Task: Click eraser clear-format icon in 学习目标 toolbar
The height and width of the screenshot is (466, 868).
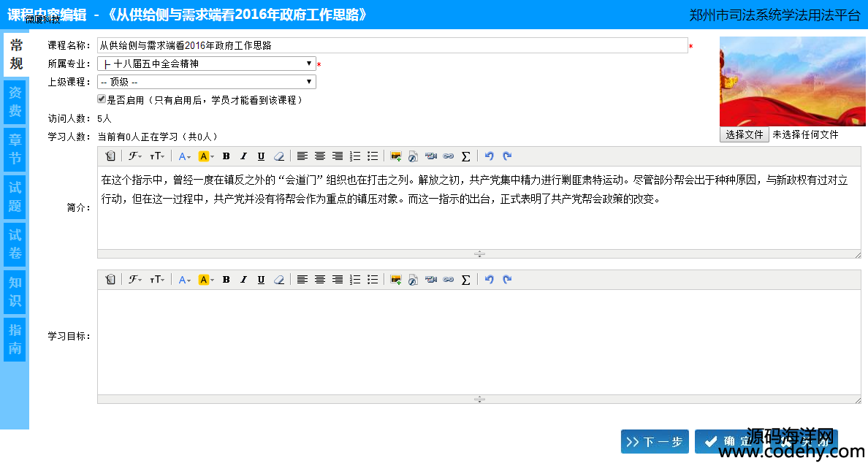Action: (279, 280)
